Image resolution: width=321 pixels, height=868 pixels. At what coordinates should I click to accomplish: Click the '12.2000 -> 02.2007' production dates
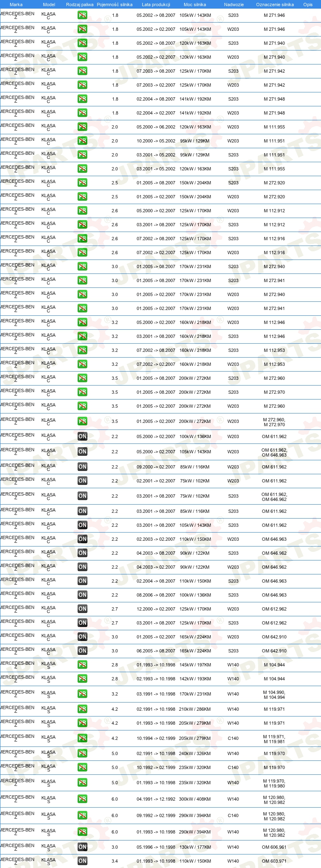tap(156, 609)
